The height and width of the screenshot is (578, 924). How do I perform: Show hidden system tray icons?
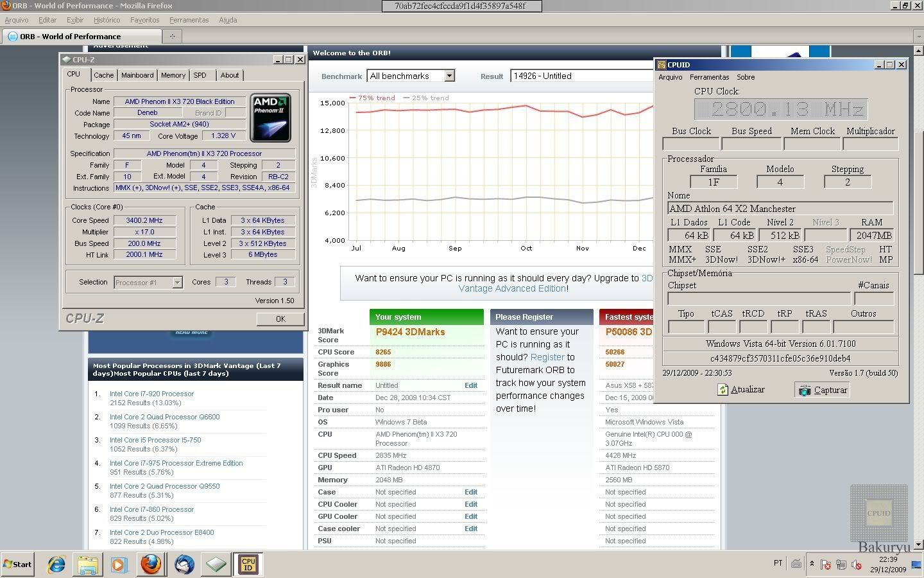[x=812, y=564]
